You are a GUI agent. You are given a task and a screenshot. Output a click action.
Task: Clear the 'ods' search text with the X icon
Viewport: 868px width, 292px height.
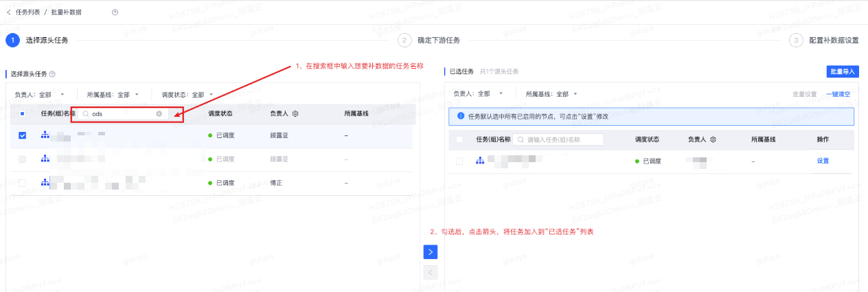tap(159, 114)
